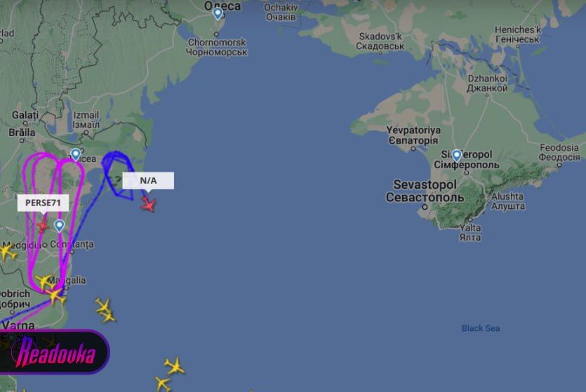The image size is (586, 392).
Task: Click the yellow aircraft pair off Mangalia coast
Action: click(x=105, y=311)
